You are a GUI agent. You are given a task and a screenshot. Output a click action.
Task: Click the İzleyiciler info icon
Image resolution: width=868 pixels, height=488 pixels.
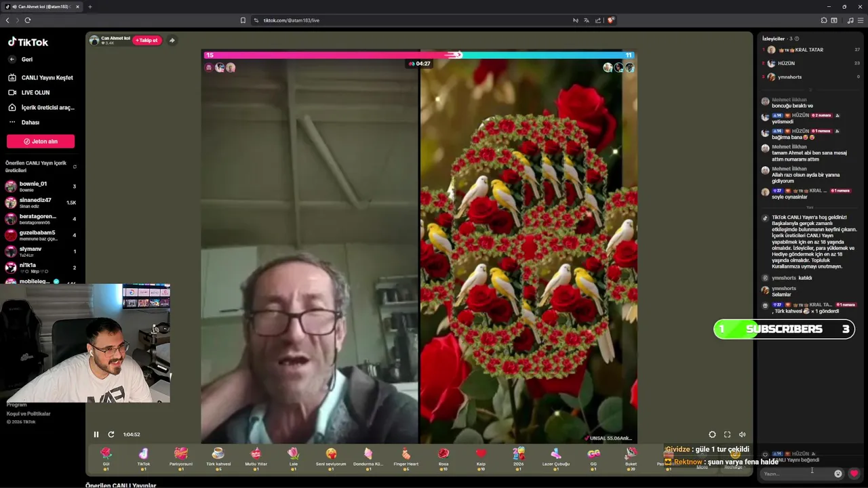click(x=797, y=39)
